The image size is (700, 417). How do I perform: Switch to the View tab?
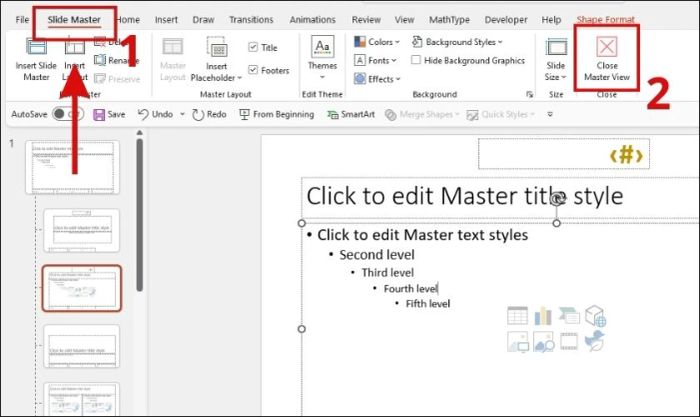[x=404, y=20]
